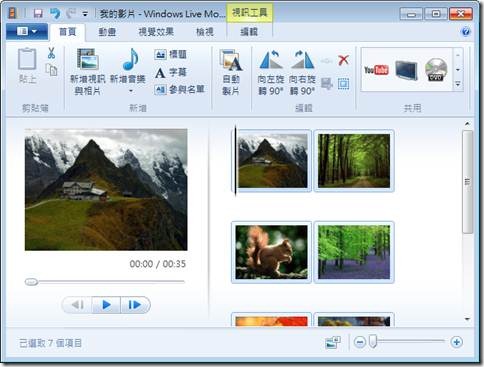Click sharing gallery down arrow
Image resolution: width=484 pixels, height=367 pixels.
pos(458,70)
